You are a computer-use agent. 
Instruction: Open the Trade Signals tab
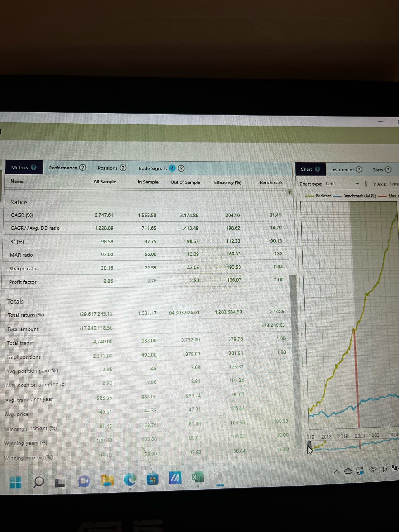pos(152,168)
